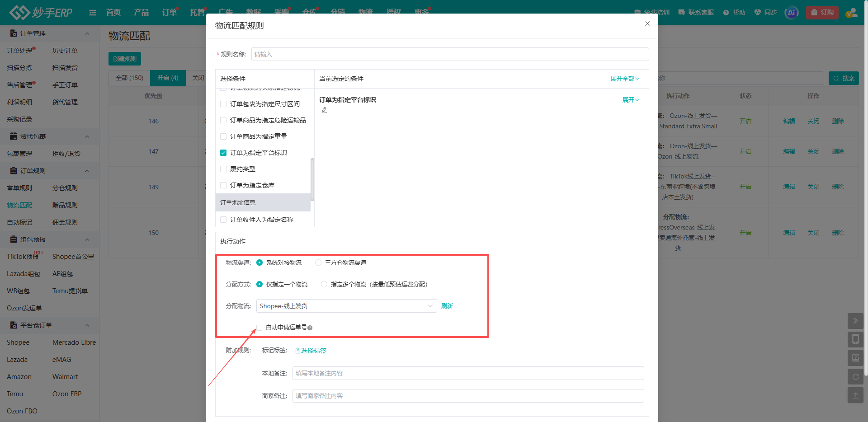Check 订单为指定仓库 condition
The height and width of the screenshot is (422, 868).
(223, 185)
